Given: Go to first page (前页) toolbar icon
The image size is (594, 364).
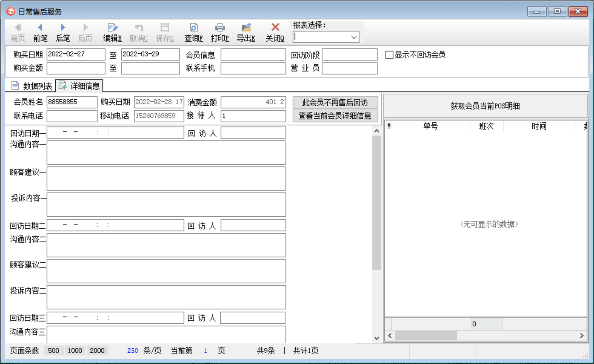Looking at the screenshot, I should click(18, 27).
